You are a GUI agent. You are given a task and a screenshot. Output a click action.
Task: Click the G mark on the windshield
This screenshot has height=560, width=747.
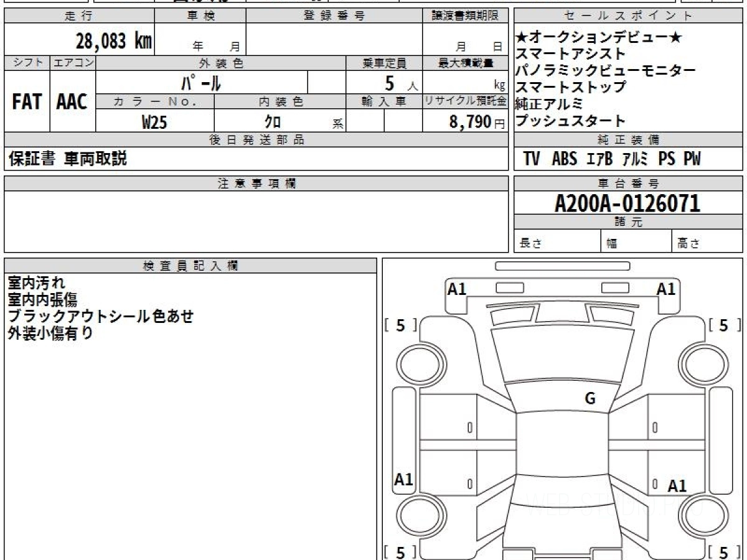pyautogui.click(x=590, y=399)
